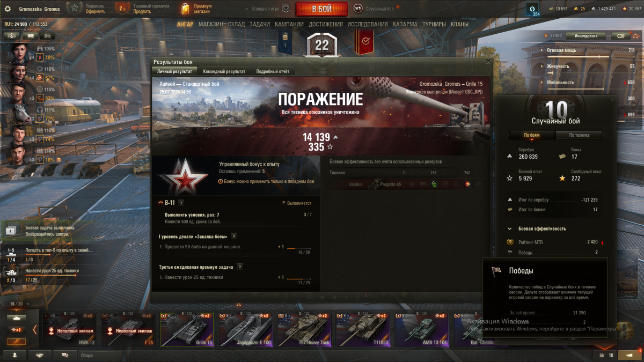Click the contacts handshake icon
The image size is (644, 362).
pyautogui.click(x=40, y=355)
